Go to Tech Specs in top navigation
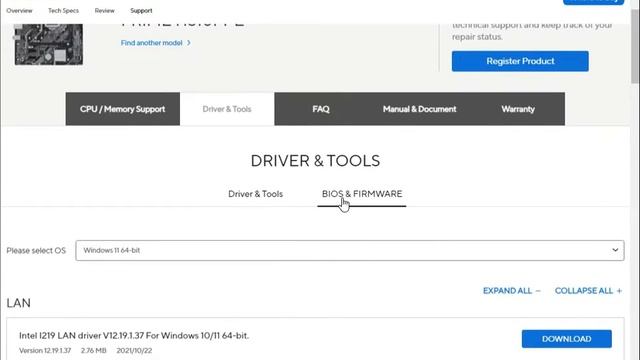This screenshot has width=640, height=360. (x=63, y=11)
